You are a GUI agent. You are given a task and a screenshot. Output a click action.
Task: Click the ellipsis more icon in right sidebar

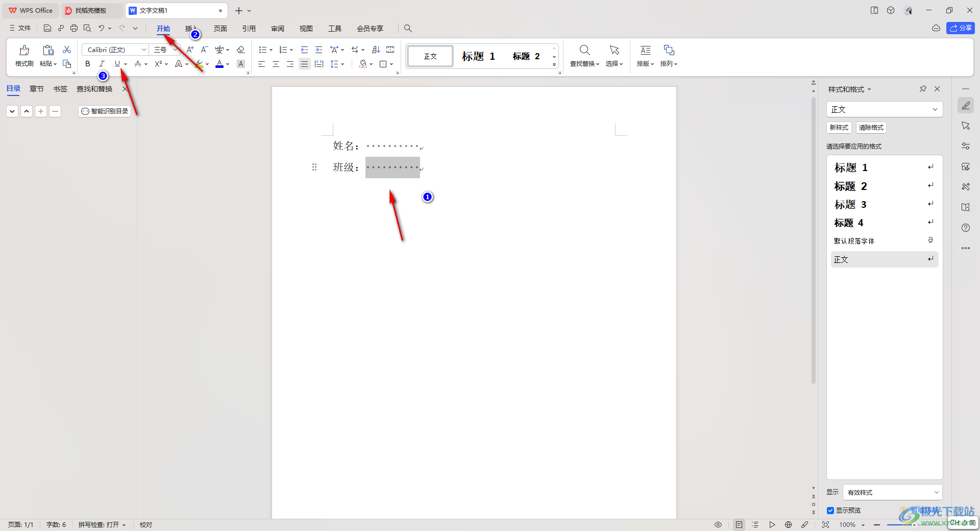click(x=966, y=248)
